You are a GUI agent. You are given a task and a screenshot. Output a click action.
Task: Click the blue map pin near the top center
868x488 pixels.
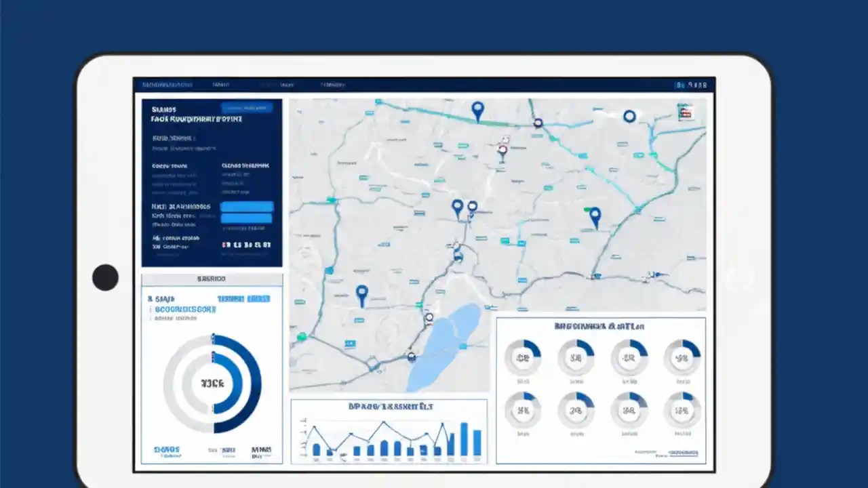[x=477, y=108]
